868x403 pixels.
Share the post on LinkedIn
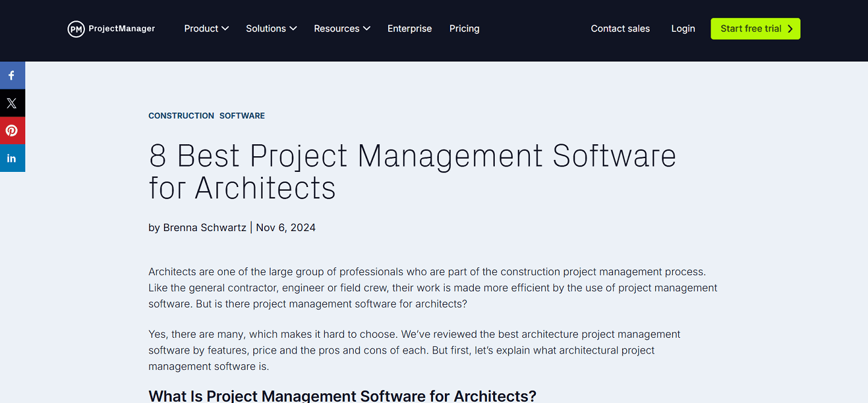tap(12, 158)
